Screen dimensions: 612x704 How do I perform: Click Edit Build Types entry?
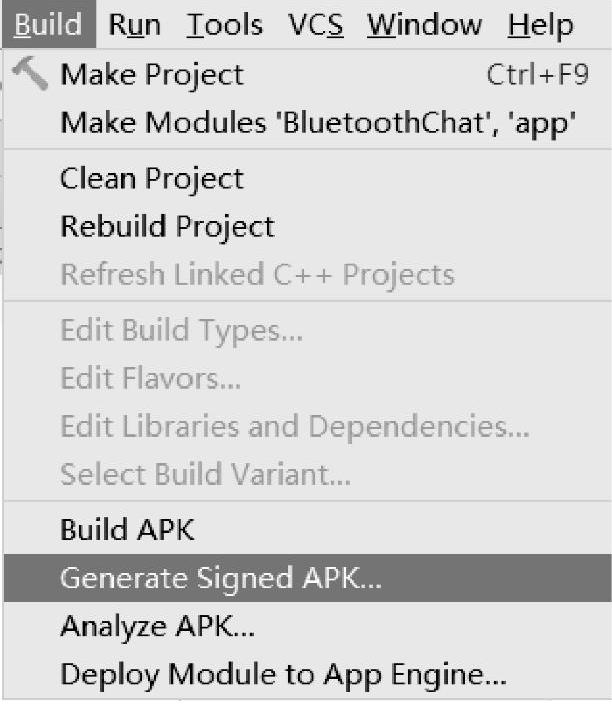[x=181, y=330]
